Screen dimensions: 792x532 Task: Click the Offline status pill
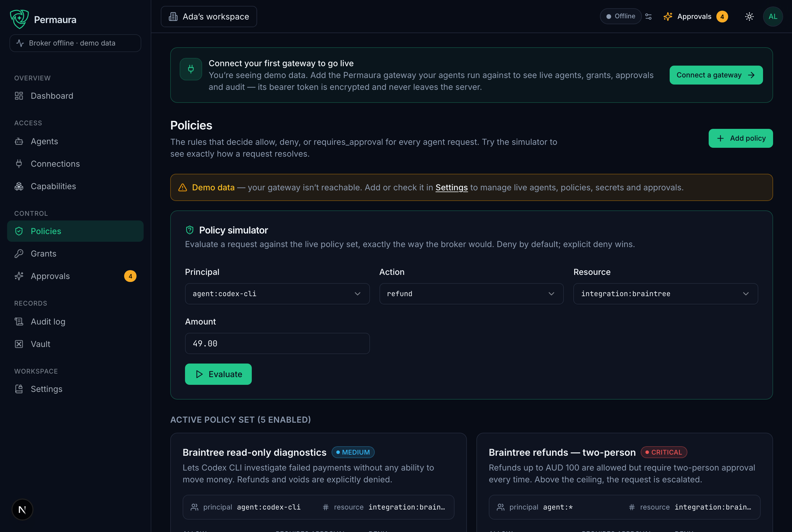(620, 16)
